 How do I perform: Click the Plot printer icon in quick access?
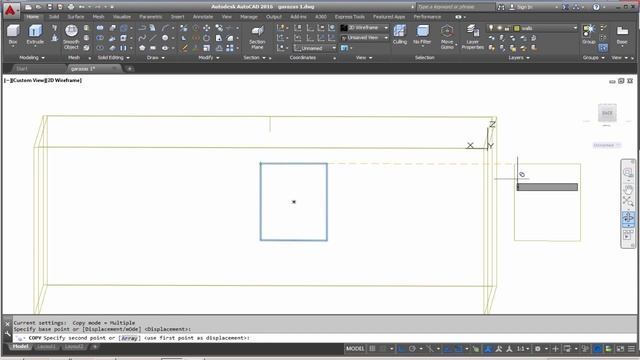tap(71, 7)
